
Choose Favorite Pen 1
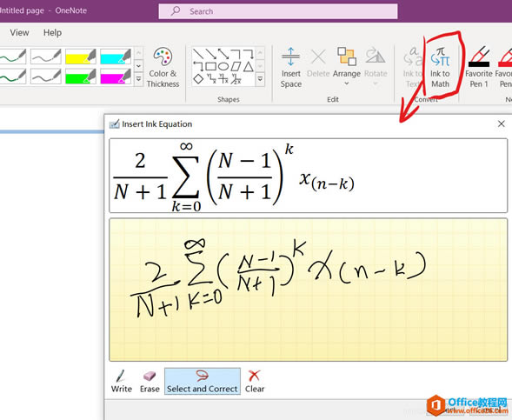coord(479,68)
